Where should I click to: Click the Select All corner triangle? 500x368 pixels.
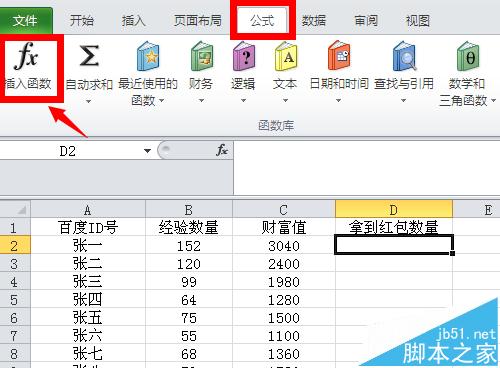click(22, 210)
